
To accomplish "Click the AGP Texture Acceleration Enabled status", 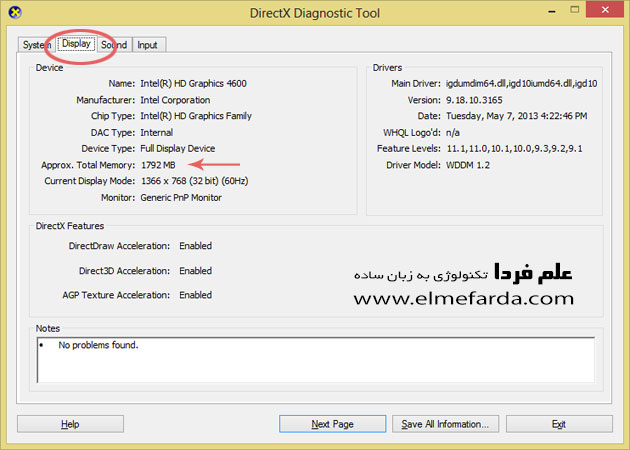I will (195, 295).
